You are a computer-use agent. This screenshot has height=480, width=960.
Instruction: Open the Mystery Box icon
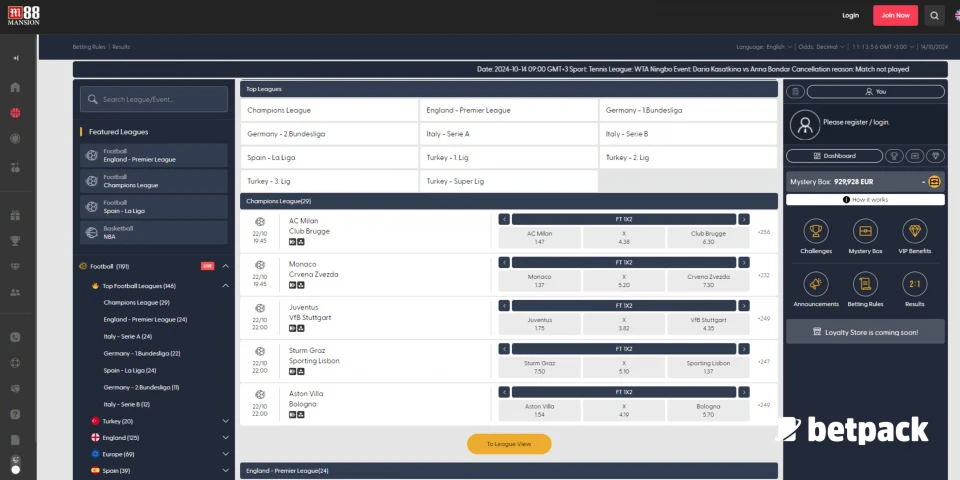(x=865, y=231)
